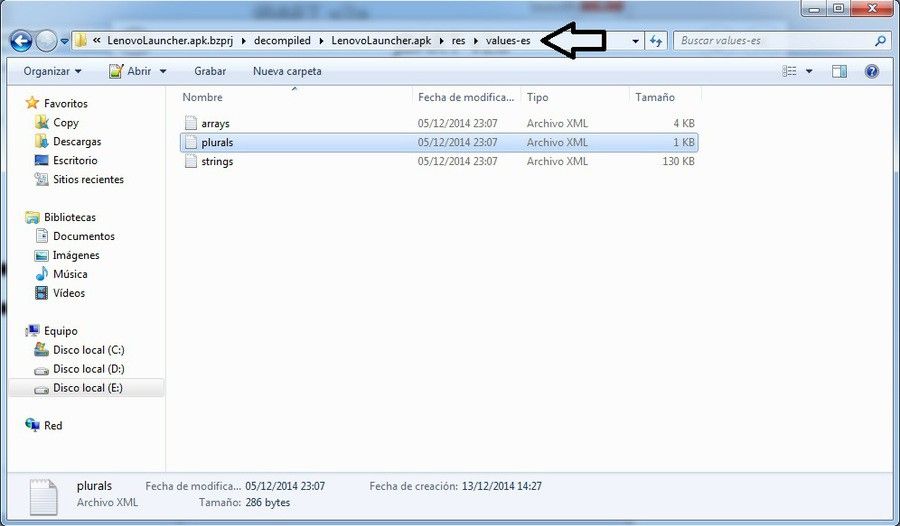Click the strings file name
The height and width of the screenshot is (526, 900).
tap(217, 161)
